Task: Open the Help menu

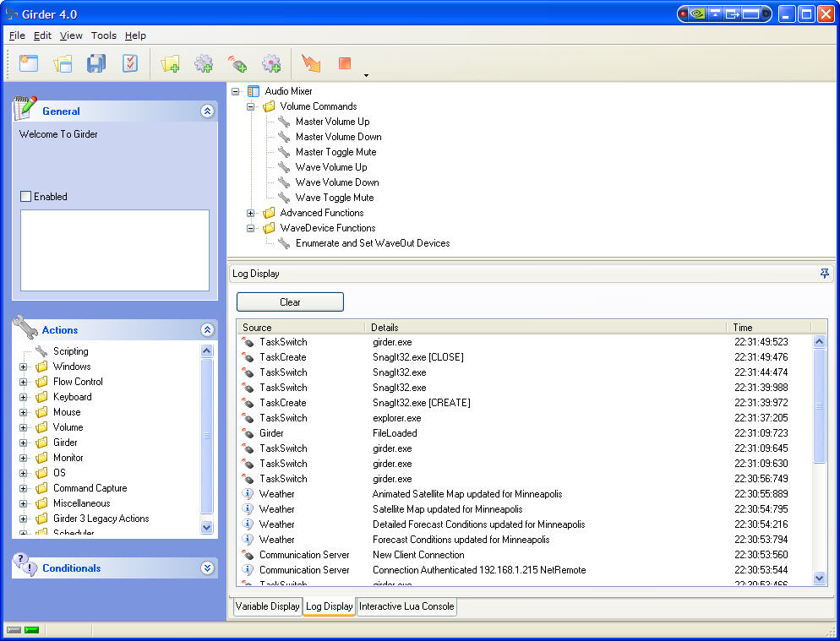Action: [x=135, y=35]
